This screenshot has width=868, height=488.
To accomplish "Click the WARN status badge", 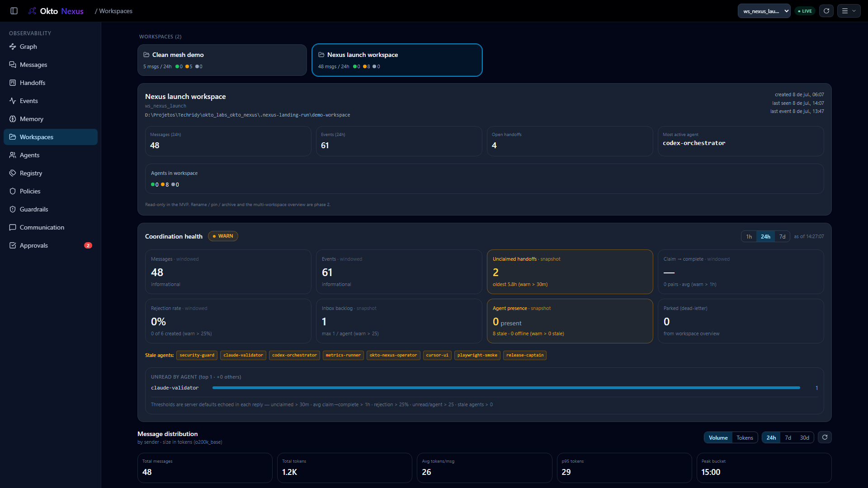I will pyautogui.click(x=223, y=236).
